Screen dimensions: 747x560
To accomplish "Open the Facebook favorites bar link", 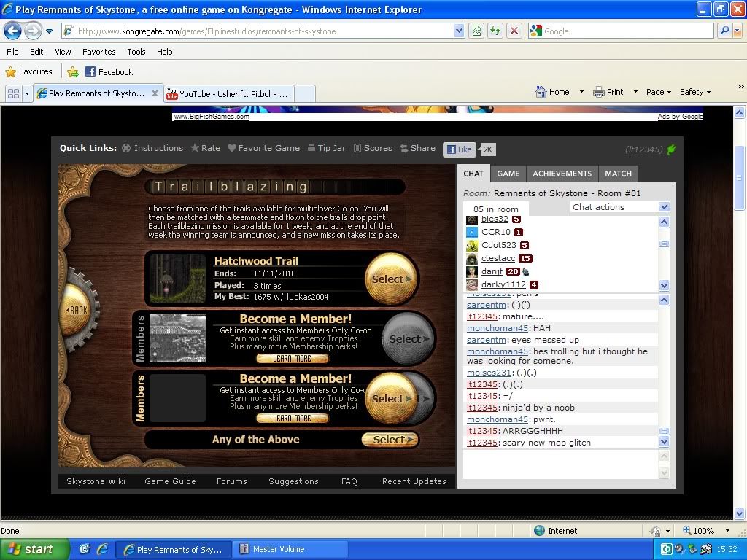I will [109, 72].
